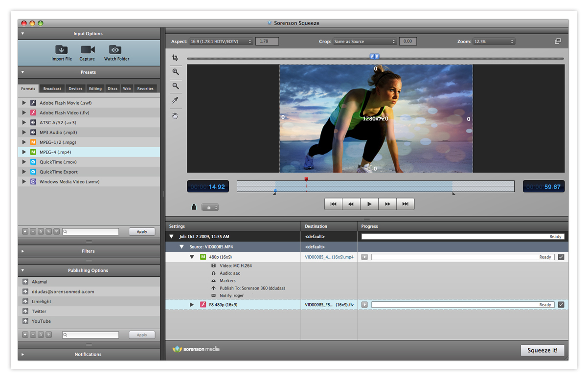The width and height of the screenshot is (588, 380).
Task: Click the plus button in the Presets toolbar
Action: (25, 232)
